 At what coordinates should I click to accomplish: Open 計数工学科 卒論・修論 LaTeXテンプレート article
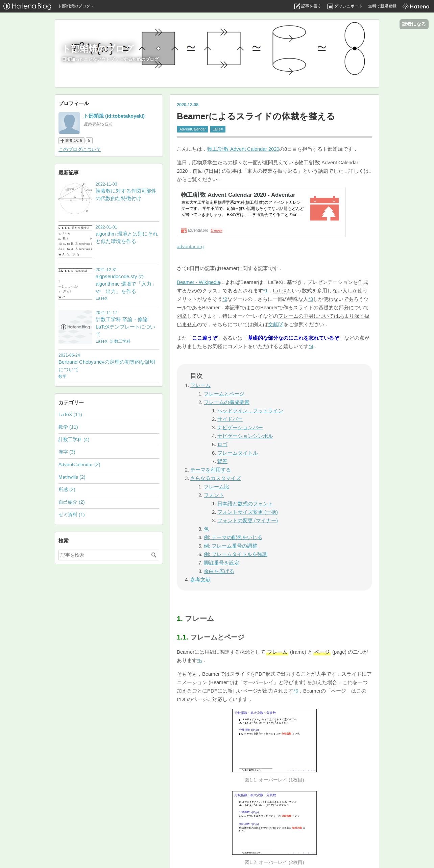click(x=125, y=327)
